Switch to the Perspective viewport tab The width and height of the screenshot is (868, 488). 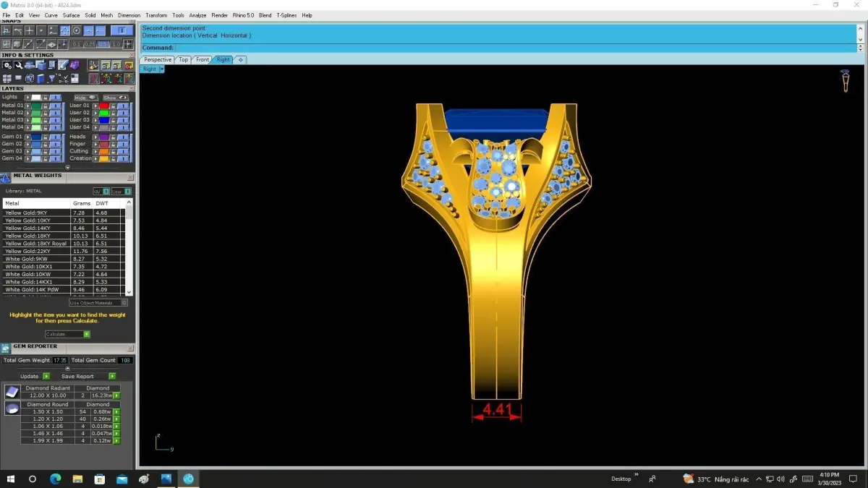point(158,60)
